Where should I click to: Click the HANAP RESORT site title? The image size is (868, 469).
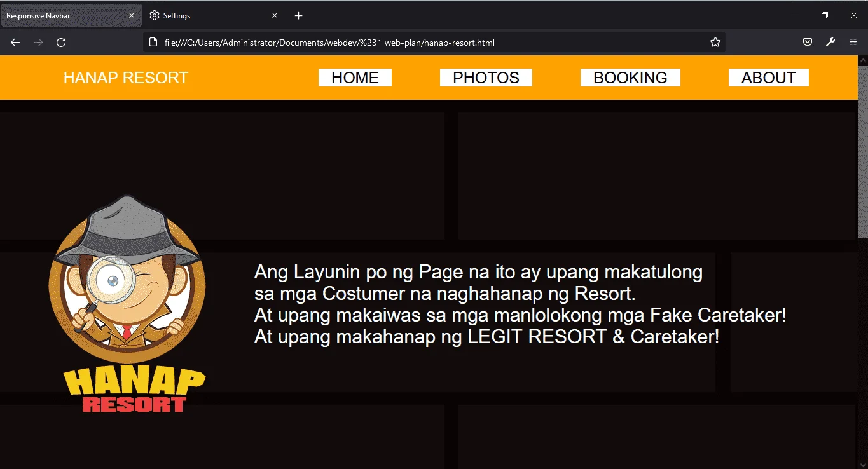126,78
